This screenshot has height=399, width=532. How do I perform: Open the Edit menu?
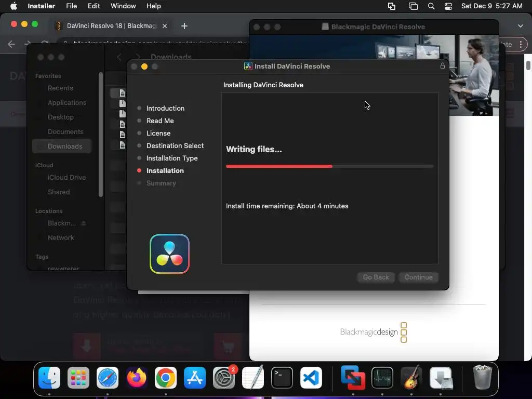[94, 6]
